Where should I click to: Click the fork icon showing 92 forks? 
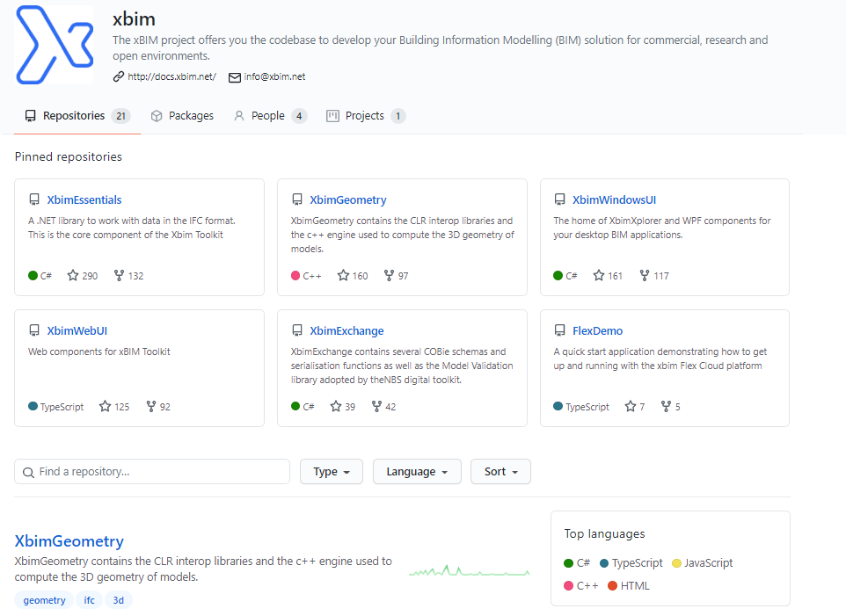[x=151, y=406]
